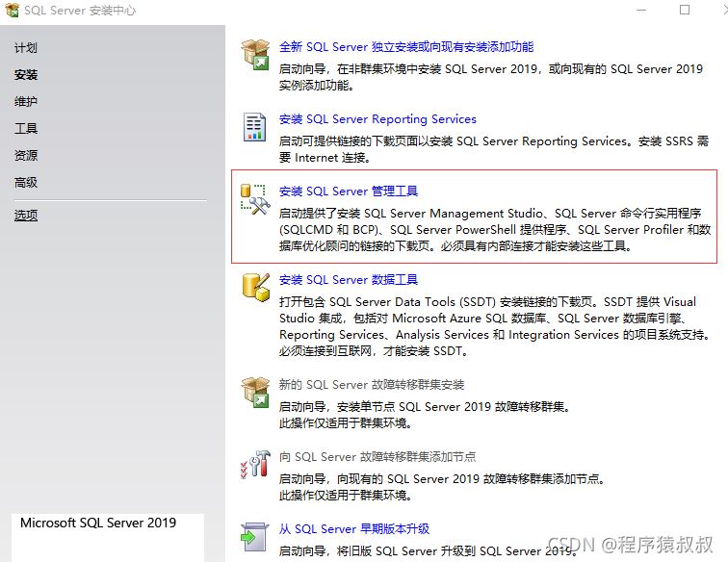
Task: Click the failover cluster installation box icon
Action: click(255, 393)
